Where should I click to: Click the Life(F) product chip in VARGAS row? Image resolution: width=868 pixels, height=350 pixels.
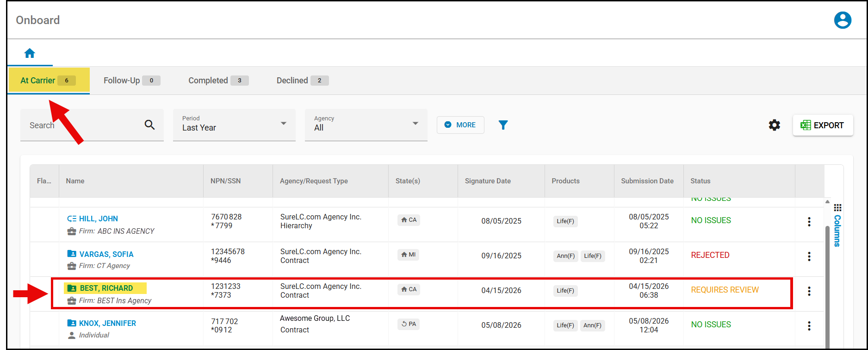pyautogui.click(x=593, y=256)
